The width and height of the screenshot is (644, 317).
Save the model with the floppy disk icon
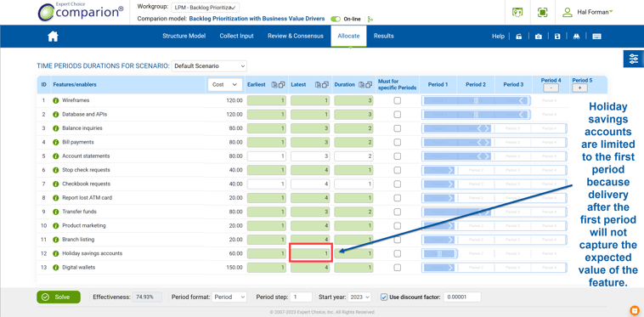557,37
